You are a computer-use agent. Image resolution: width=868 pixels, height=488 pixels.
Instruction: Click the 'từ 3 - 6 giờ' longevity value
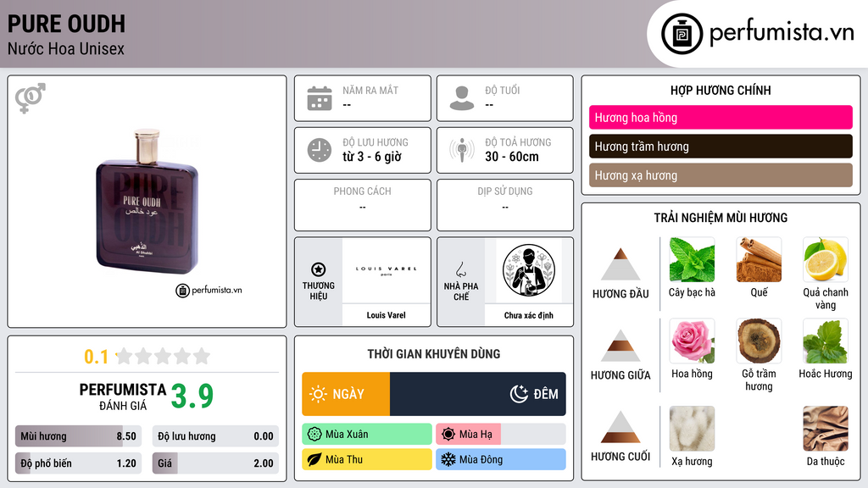(372, 157)
